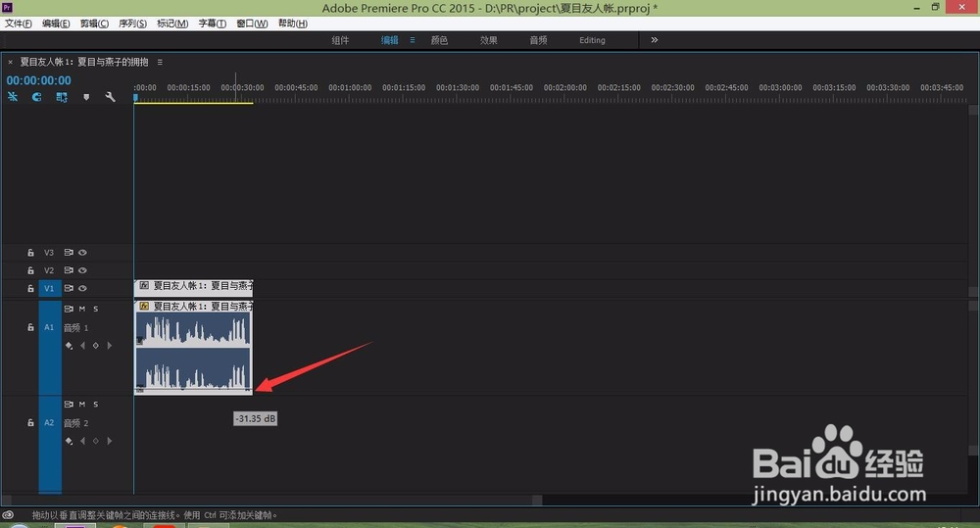Click the V3 track label
Viewport: 980px width, 528px height.
coord(49,253)
